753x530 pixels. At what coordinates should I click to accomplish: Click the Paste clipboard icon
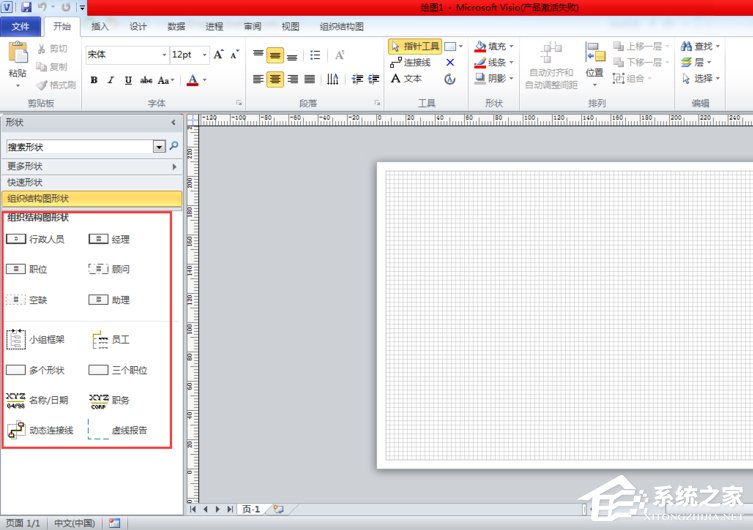tap(18, 53)
